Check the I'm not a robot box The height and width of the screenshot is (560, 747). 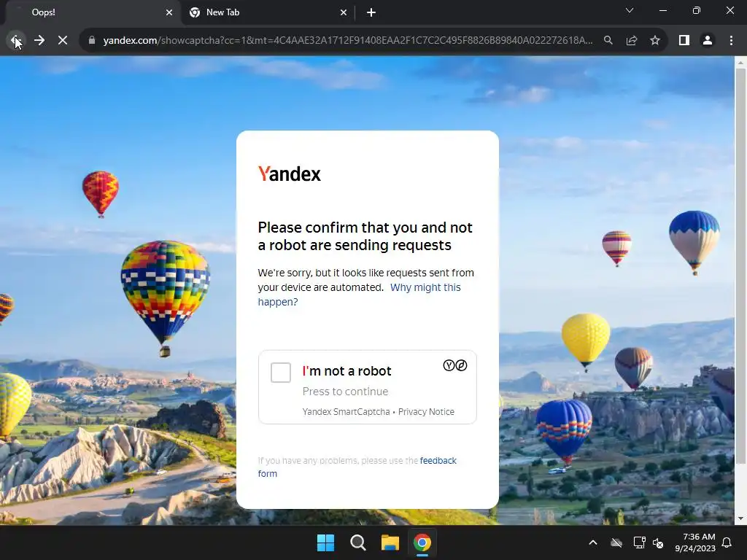(x=281, y=373)
